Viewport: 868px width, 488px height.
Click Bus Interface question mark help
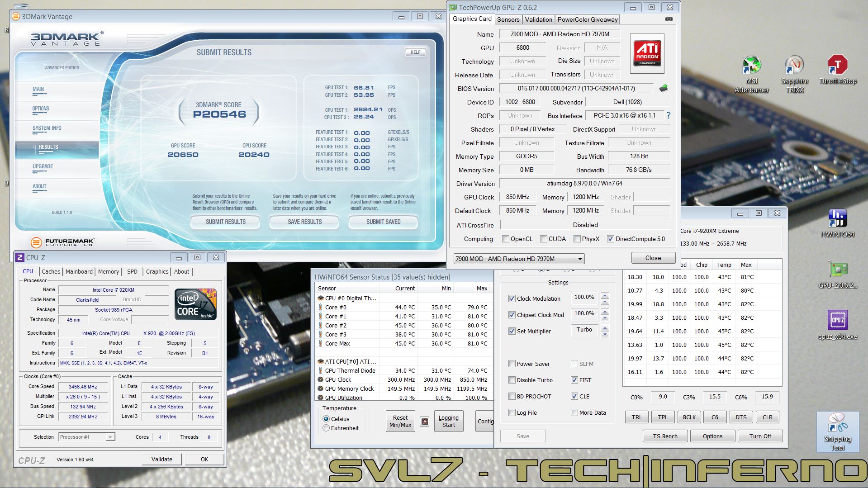[x=669, y=115]
